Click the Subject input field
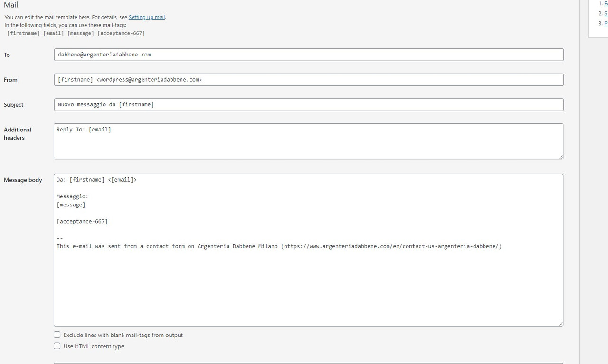 (x=309, y=104)
